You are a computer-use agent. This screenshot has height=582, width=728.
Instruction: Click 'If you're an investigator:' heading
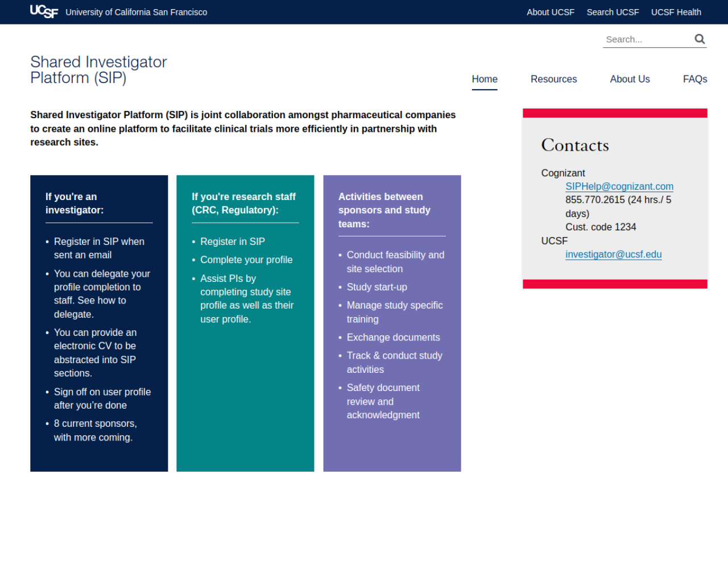point(75,203)
